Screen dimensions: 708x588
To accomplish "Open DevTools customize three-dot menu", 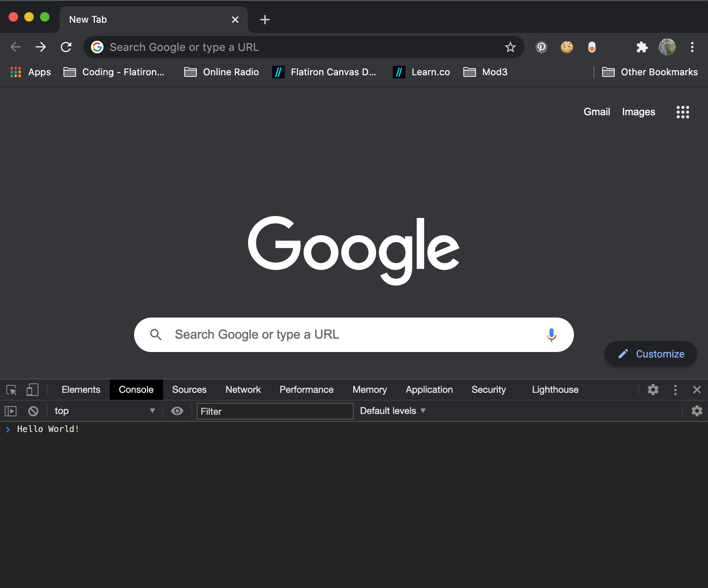I will (x=675, y=390).
